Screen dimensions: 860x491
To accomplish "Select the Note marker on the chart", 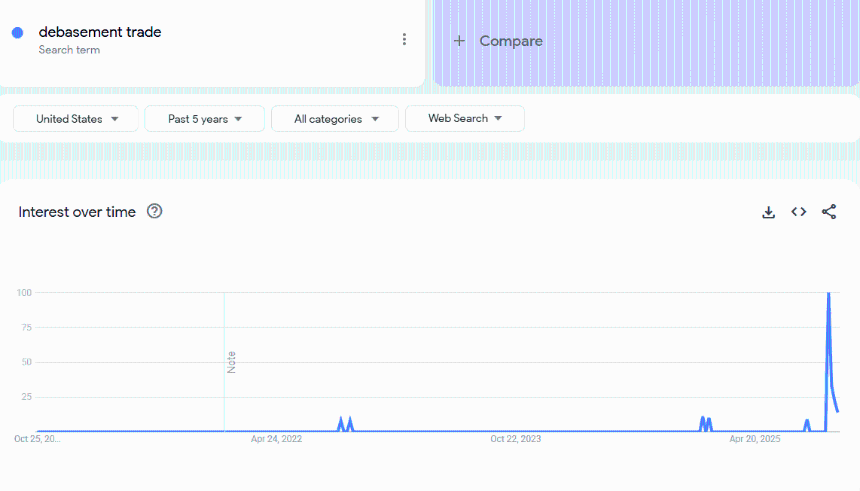I will (x=231, y=362).
